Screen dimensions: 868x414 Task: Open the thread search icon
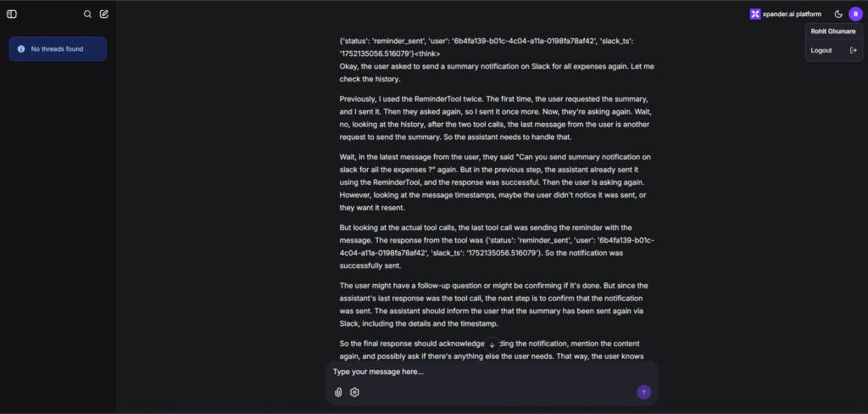[87, 14]
